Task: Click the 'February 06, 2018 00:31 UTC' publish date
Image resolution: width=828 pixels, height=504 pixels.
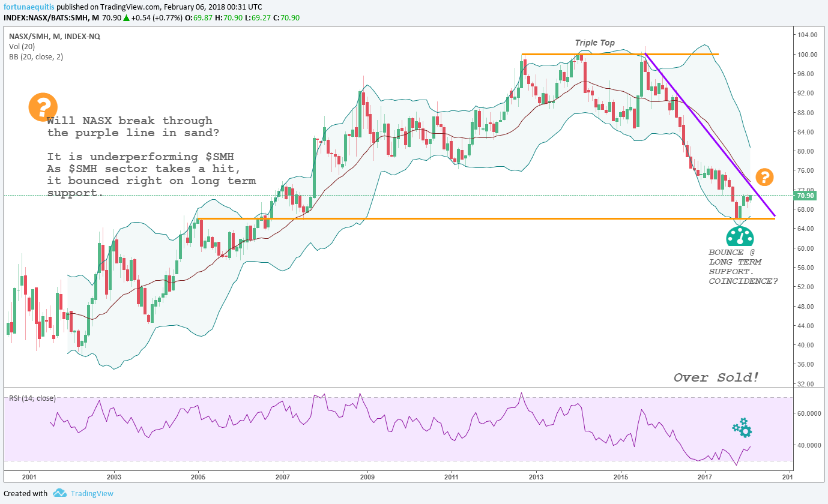Action: click(214, 6)
